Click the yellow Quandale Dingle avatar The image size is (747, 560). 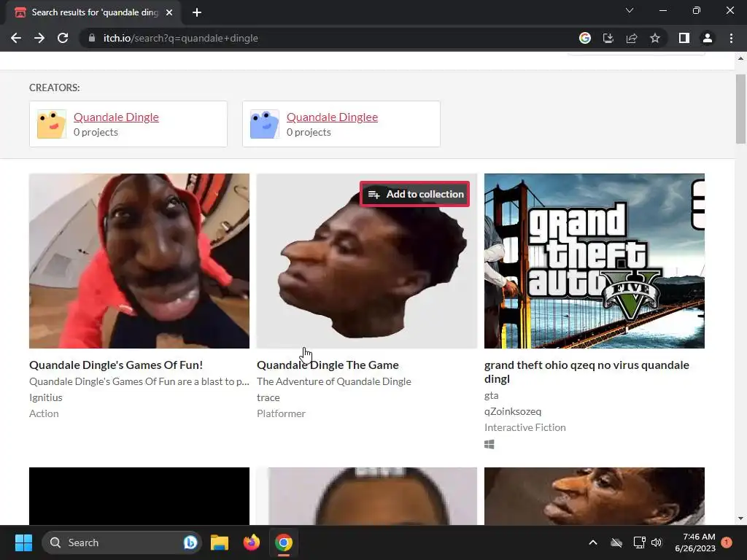(x=52, y=124)
